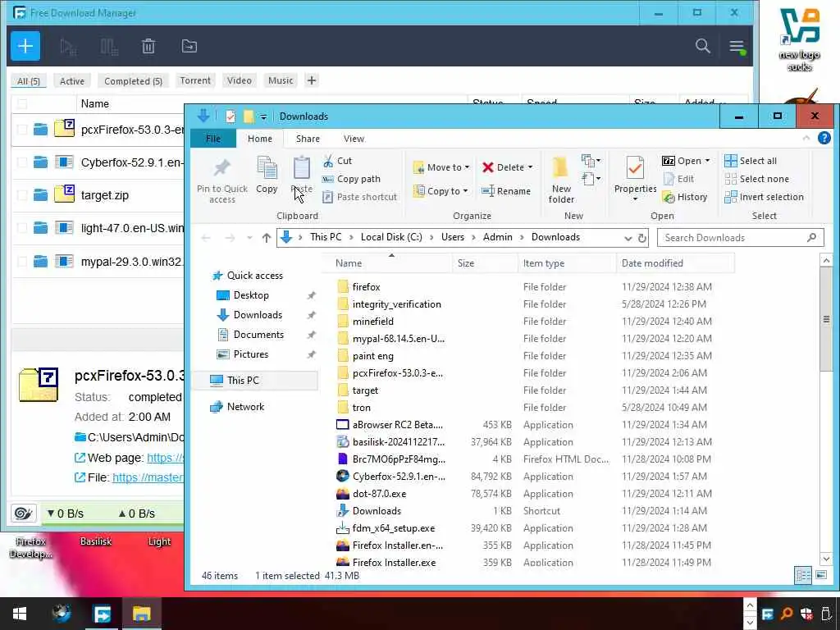The height and width of the screenshot is (630, 840).
Task: Open the File URL link in download details
Action: click(x=148, y=478)
